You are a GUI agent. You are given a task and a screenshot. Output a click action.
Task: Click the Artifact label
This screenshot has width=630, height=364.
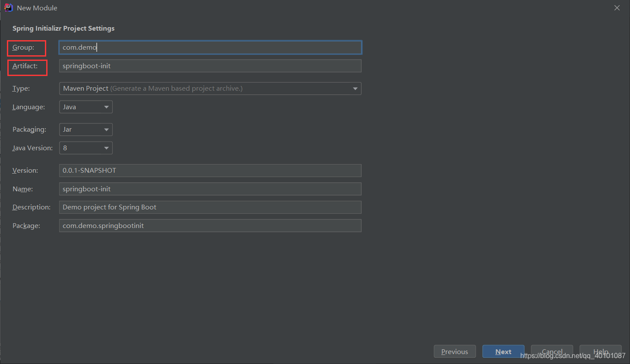tap(25, 66)
